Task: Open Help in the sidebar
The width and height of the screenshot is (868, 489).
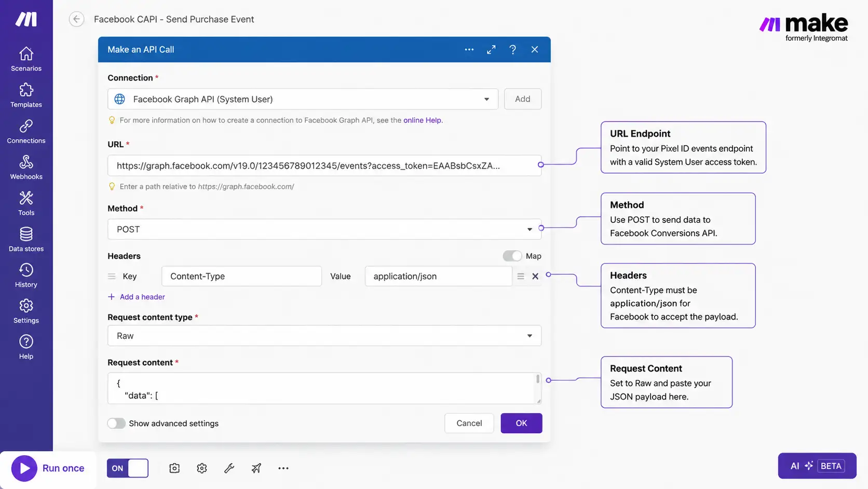Action: (x=26, y=347)
